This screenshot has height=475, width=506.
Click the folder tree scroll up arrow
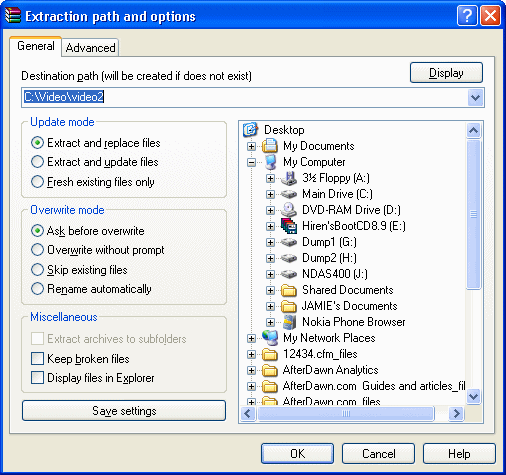point(474,130)
